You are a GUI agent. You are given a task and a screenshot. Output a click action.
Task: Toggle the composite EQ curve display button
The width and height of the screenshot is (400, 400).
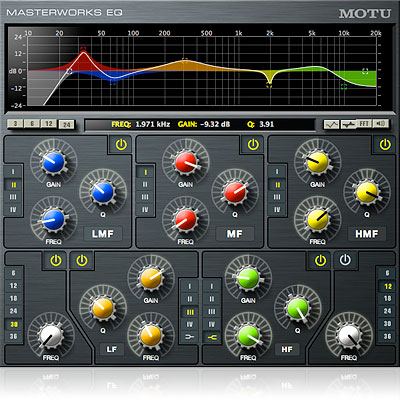pos(332,125)
